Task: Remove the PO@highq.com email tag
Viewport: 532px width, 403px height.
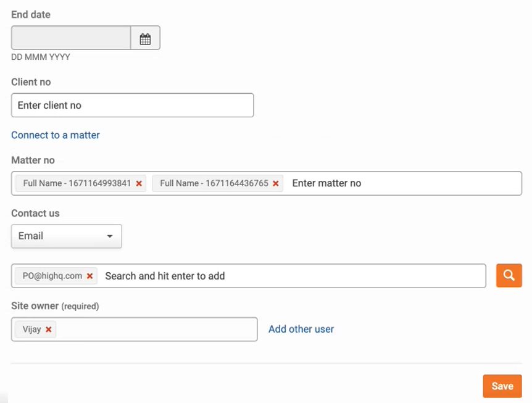Action: pos(89,276)
